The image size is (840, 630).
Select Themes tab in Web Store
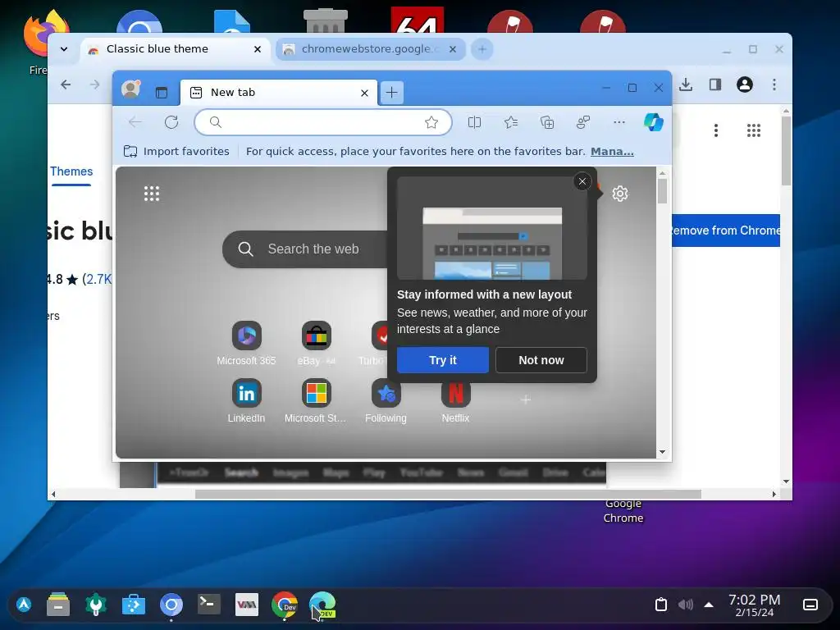pos(71,171)
